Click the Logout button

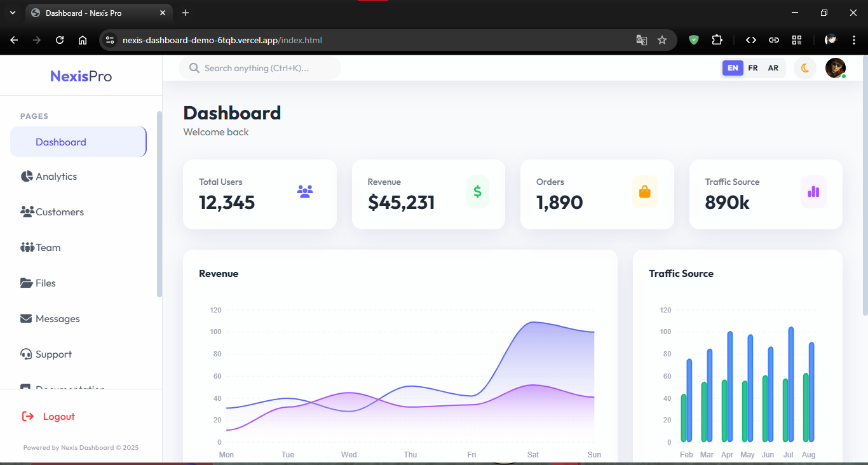(48, 416)
